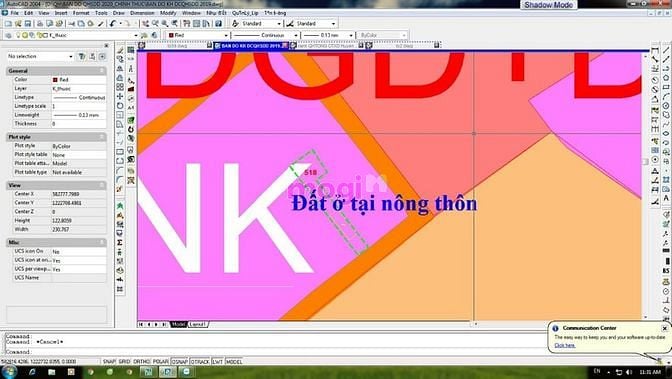This screenshot has width=672, height=379.
Task: Click the New drawing icon in the toolbar
Action: [x=8, y=24]
